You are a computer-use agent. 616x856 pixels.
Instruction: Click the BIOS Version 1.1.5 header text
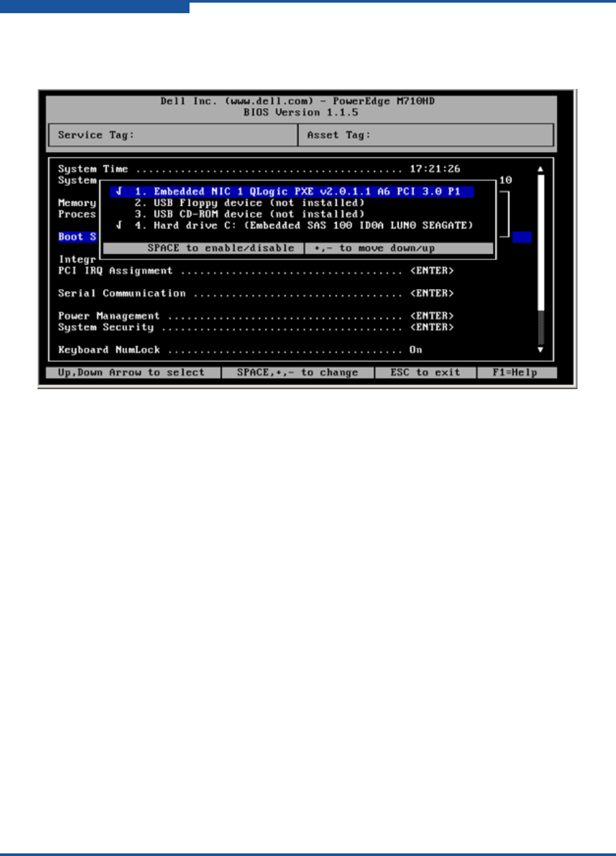point(301,113)
